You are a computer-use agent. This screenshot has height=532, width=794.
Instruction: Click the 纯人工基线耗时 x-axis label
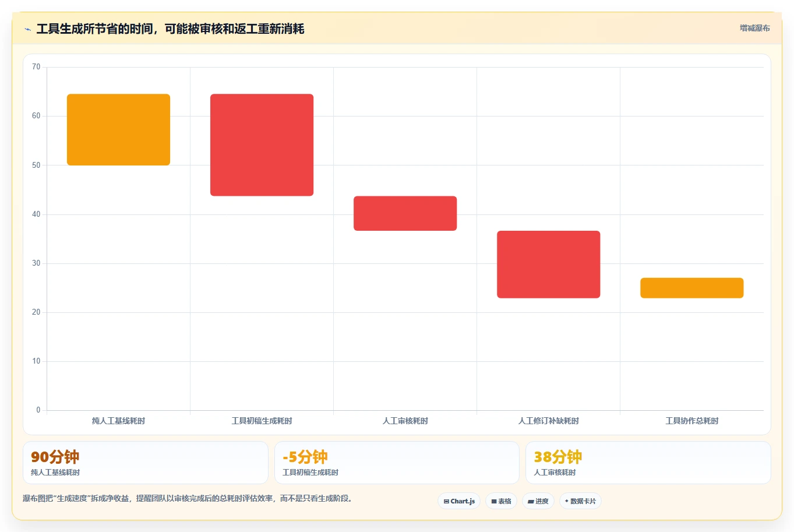(x=118, y=421)
